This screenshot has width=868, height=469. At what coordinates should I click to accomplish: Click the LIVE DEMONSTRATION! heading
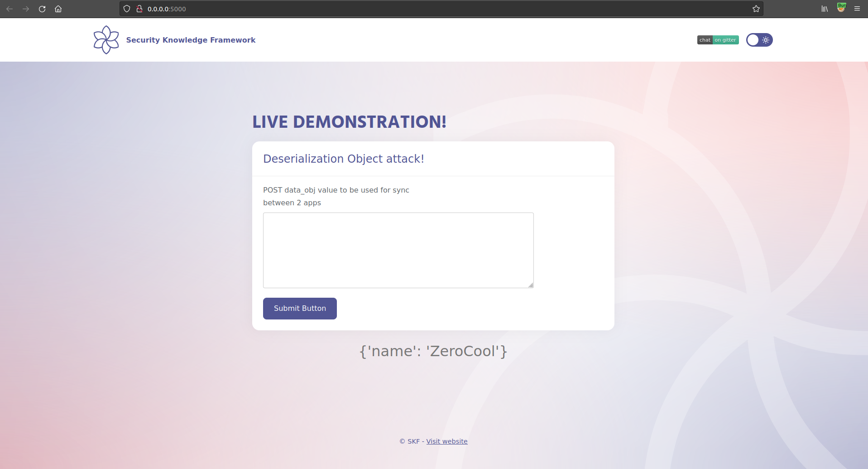(349, 122)
